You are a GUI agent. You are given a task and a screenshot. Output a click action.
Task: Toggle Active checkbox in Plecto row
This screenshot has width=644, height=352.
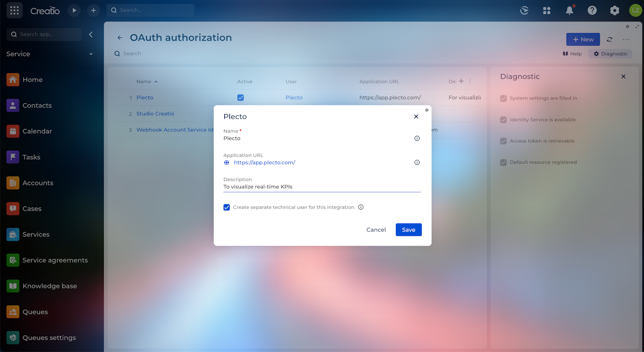click(x=240, y=98)
